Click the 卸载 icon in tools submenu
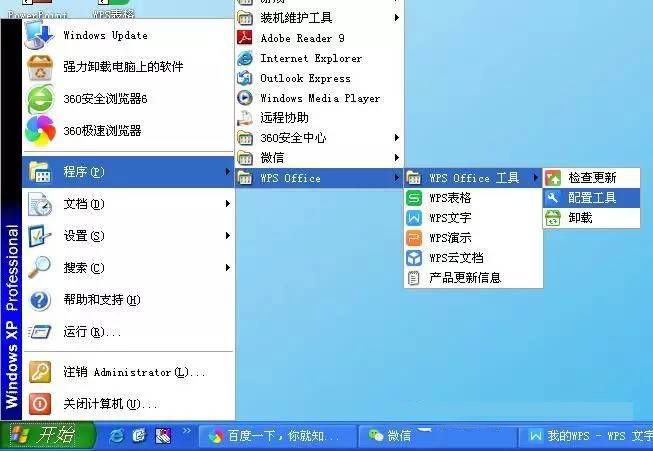 [x=553, y=218]
